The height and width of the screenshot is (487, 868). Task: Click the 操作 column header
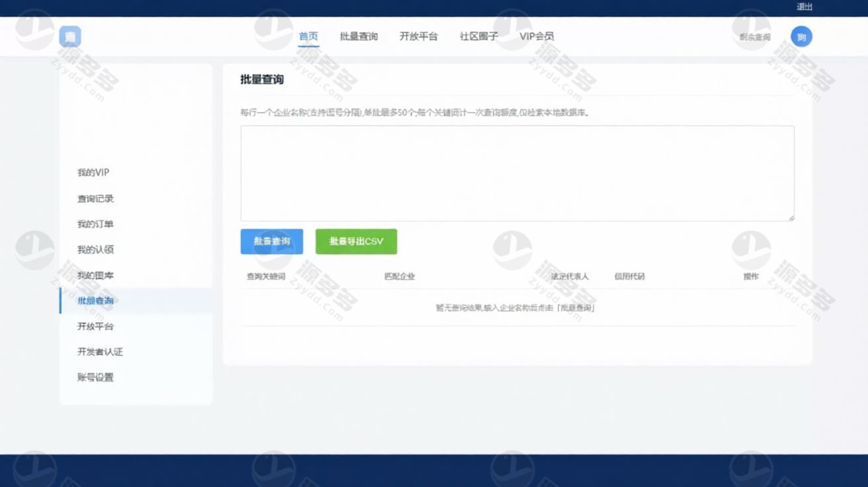pos(751,276)
